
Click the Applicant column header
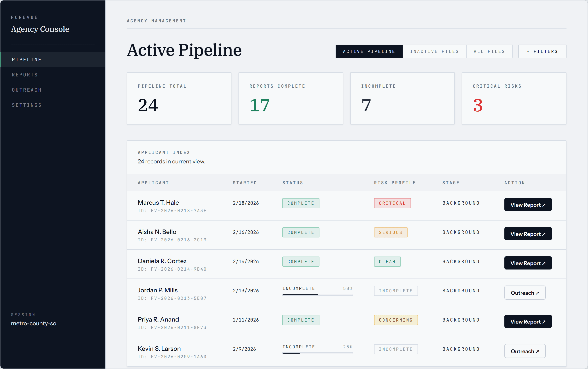pyautogui.click(x=153, y=183)
